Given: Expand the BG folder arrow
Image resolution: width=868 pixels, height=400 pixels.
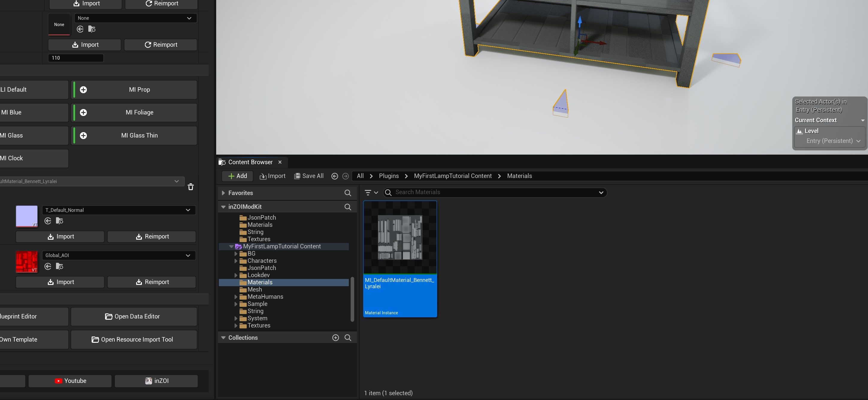Looking at the screenshot, I should click(x=236, y=253).
